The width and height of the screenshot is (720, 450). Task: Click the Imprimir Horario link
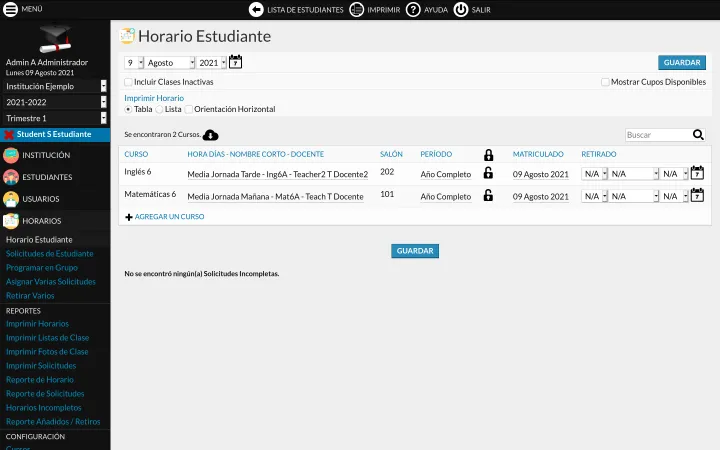click(154, 98)
